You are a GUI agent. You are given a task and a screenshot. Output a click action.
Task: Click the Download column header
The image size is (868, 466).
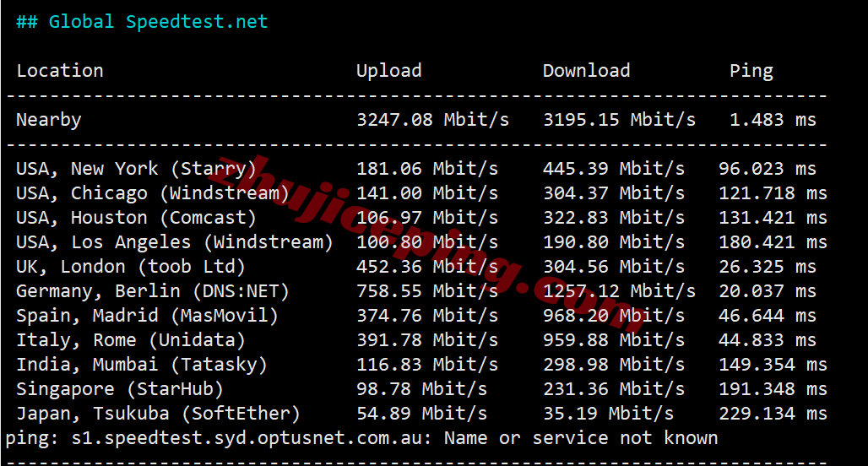pos(586,71)
